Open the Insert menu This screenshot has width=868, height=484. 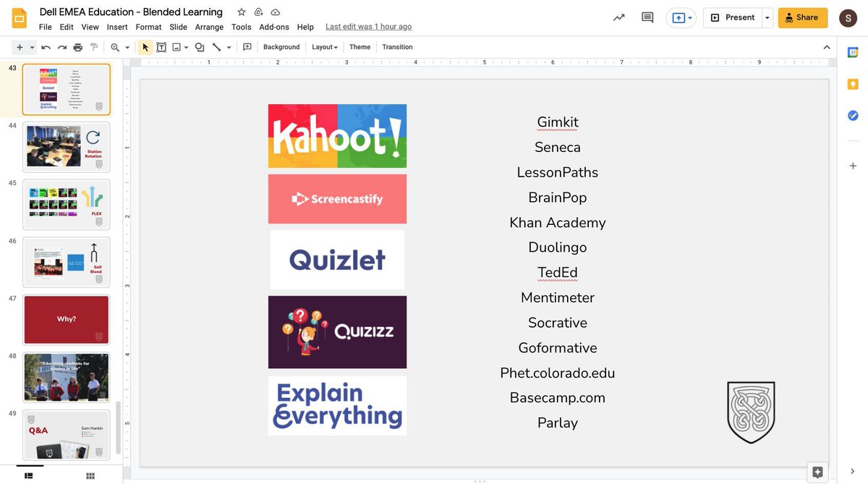pyautogui.click(x=117, y=27)
